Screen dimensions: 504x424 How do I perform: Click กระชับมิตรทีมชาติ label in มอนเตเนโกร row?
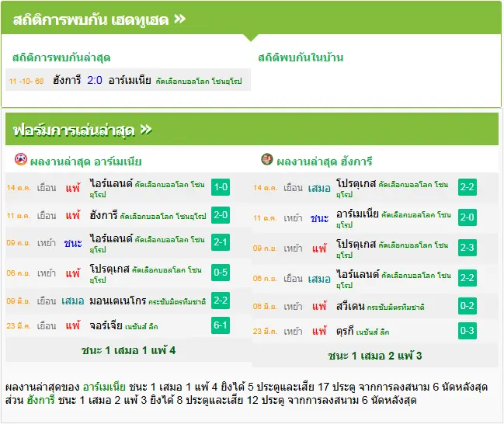click(x=177, y=302)
